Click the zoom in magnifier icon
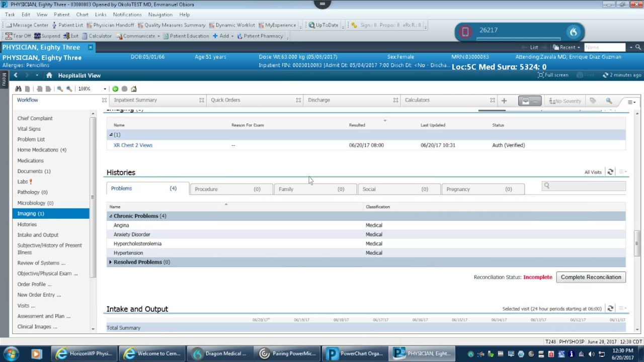Screen dimensions: 644x362 click(x=69, y=89)
